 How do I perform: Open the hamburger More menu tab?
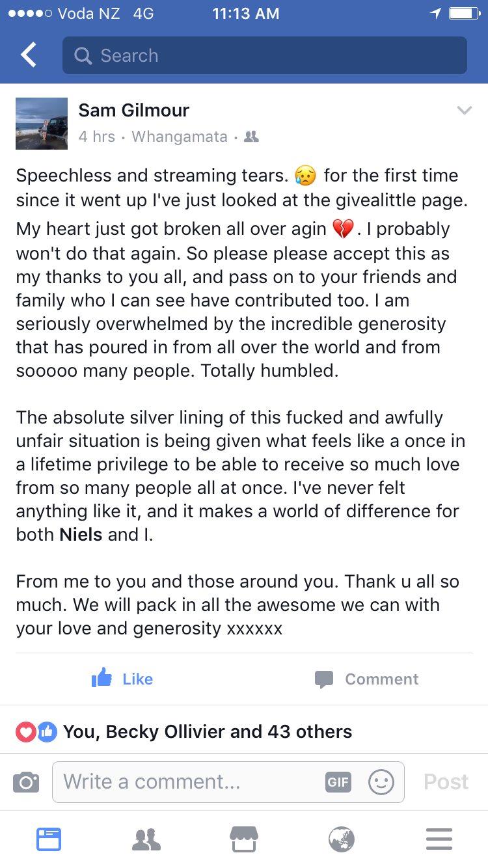(x=439, y=839)
